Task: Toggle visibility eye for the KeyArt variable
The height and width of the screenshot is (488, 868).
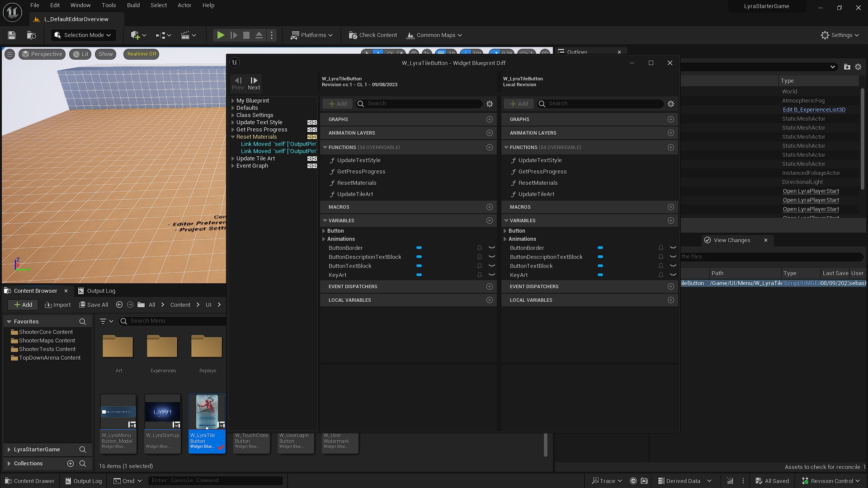Action: [x=491, y=275]
